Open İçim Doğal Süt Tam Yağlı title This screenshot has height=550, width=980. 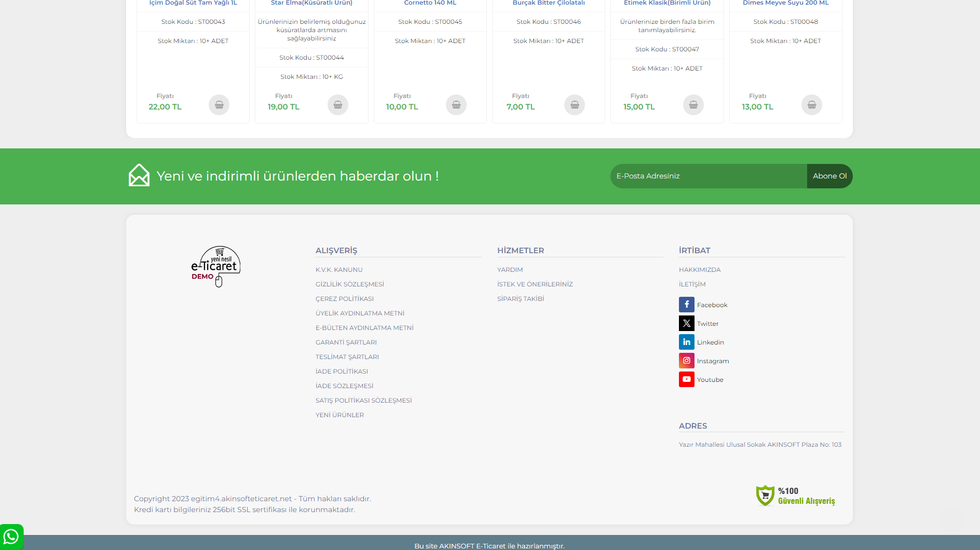pos(193,3)
